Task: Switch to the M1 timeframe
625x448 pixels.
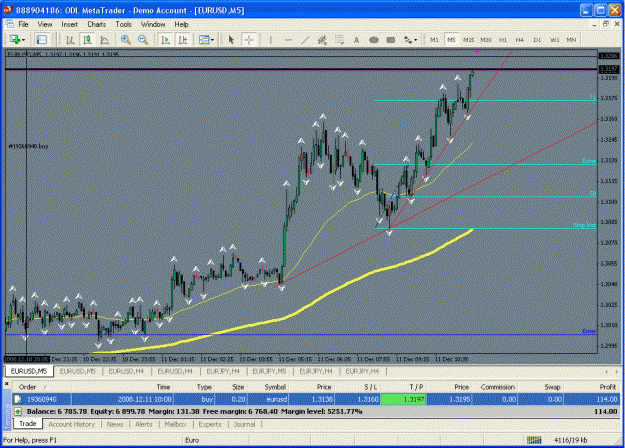Action: (434, 40)
